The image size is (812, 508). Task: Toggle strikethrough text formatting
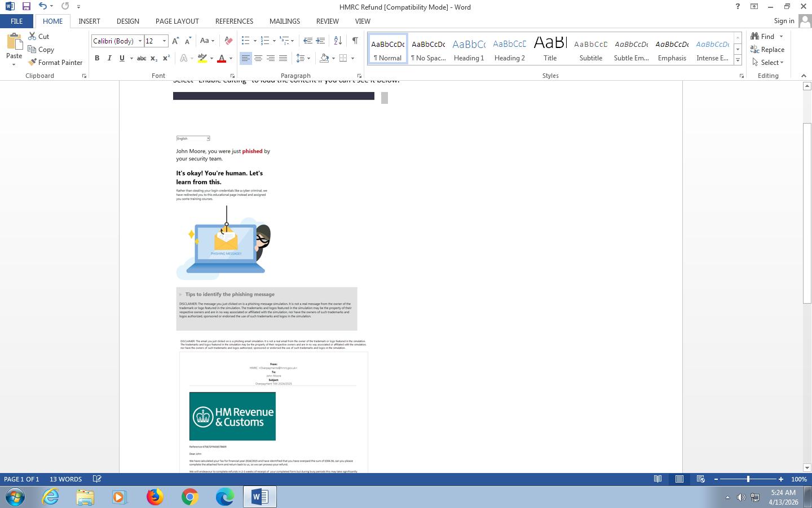(x=142, y=58)
